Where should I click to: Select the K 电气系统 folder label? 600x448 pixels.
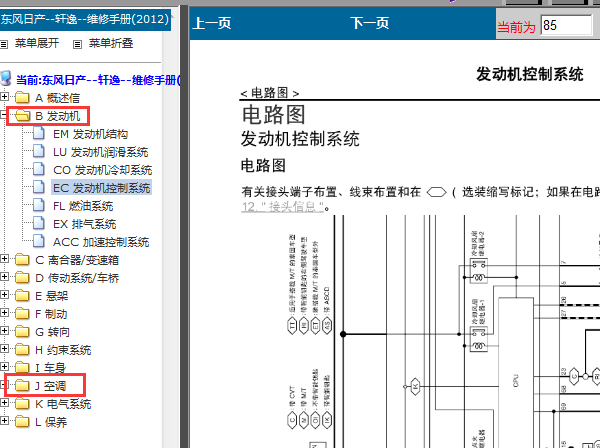(63, 404)
